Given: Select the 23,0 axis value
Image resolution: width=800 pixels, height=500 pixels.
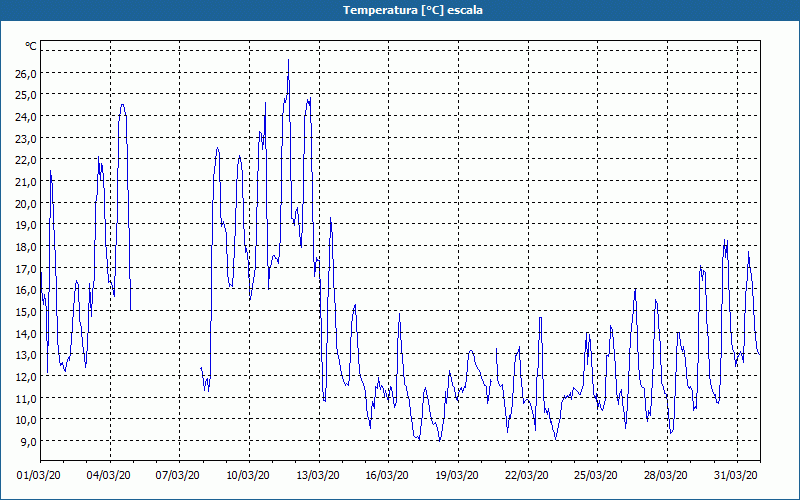Looking at the screenshot, I should tap(26, 138).
